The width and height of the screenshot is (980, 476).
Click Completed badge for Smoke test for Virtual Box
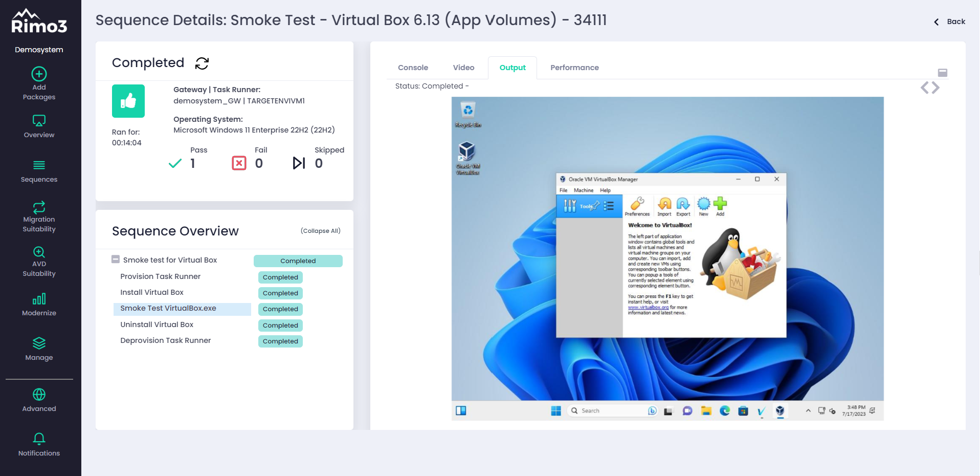(298, 261)
